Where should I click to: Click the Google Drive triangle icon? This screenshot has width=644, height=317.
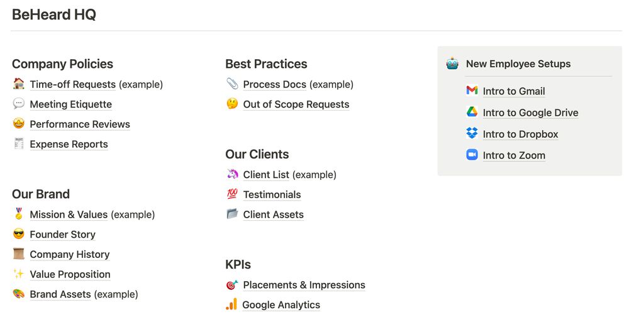472,112
